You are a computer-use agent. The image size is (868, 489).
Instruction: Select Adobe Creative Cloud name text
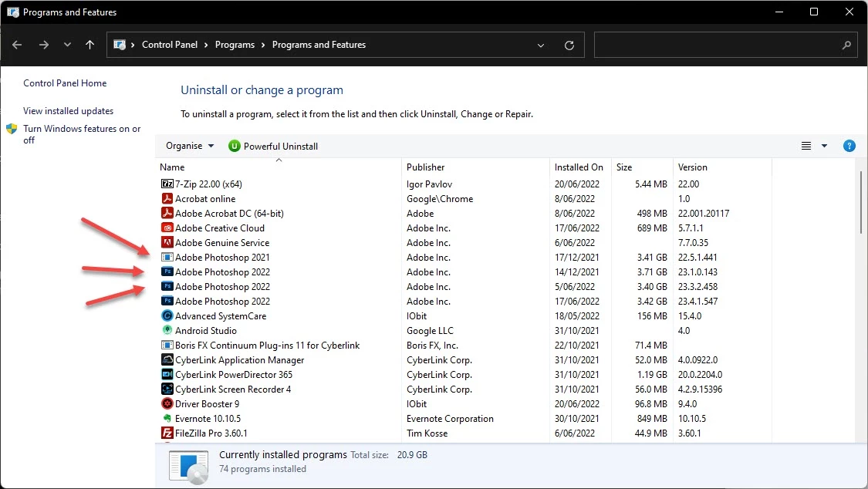coord(220,228)
